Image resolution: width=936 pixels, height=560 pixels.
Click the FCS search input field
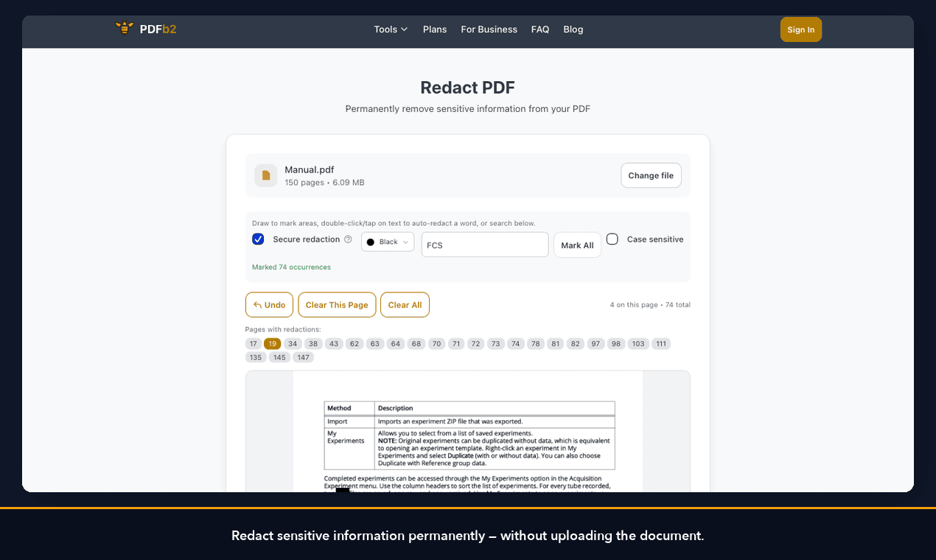(x=484, y=244)
